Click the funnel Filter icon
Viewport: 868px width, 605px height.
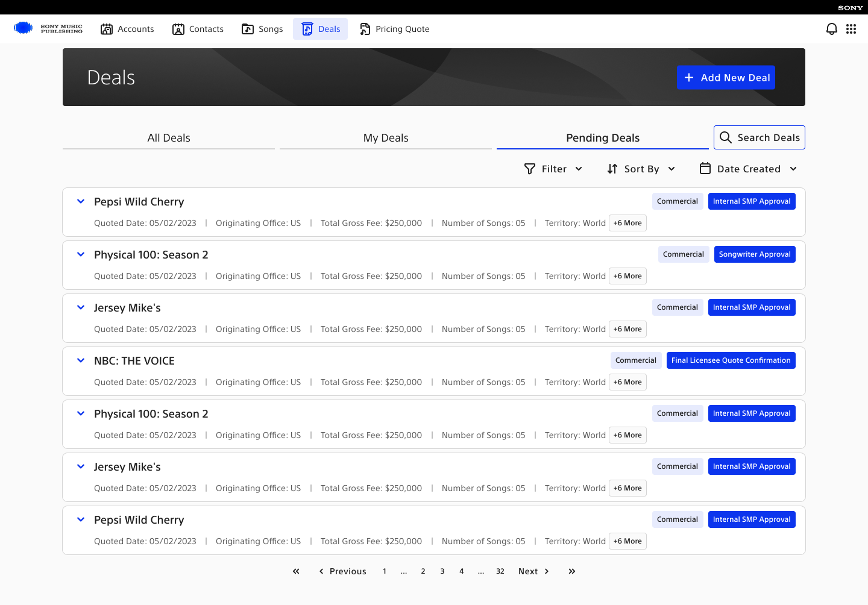[530, 169]
